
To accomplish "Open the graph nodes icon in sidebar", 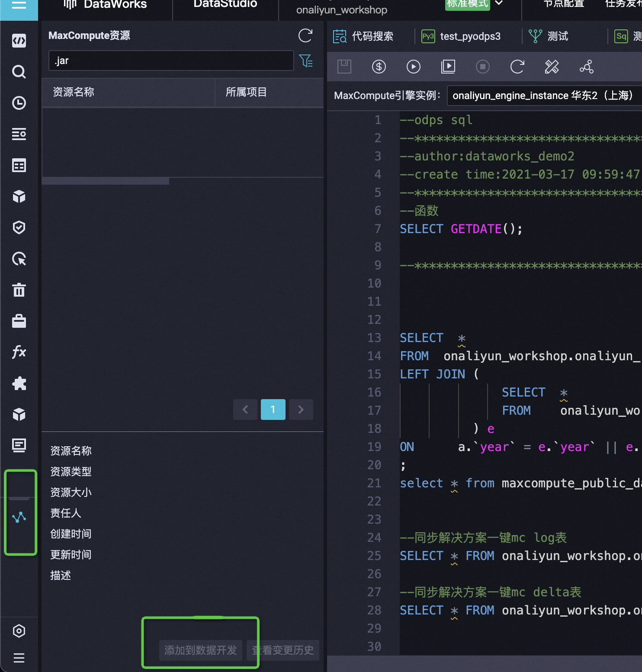I will click(19, 517).
